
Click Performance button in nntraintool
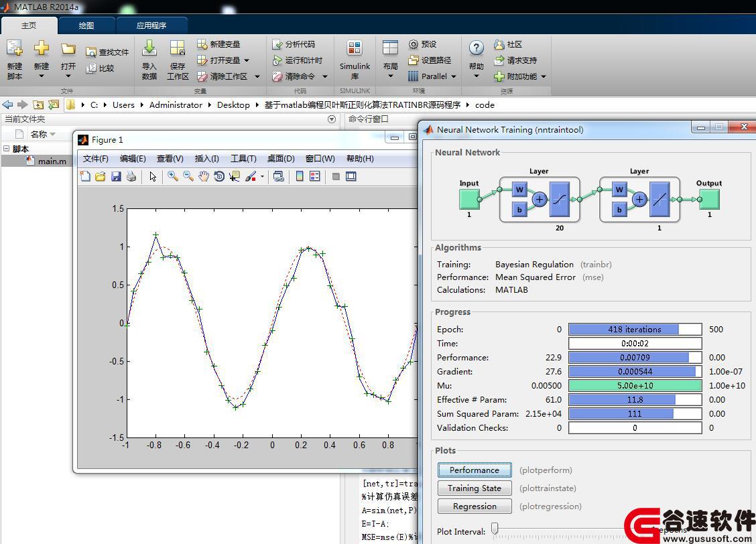coord(475,470)
